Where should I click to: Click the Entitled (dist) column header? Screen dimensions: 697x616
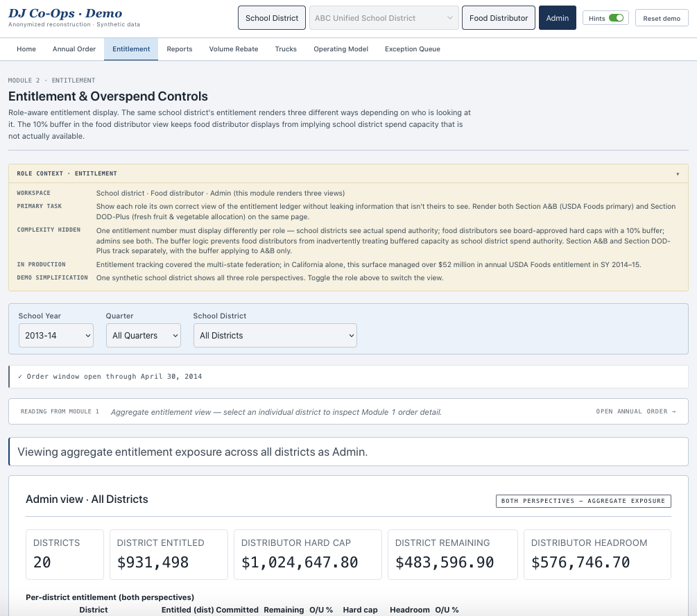click(187, 610)
